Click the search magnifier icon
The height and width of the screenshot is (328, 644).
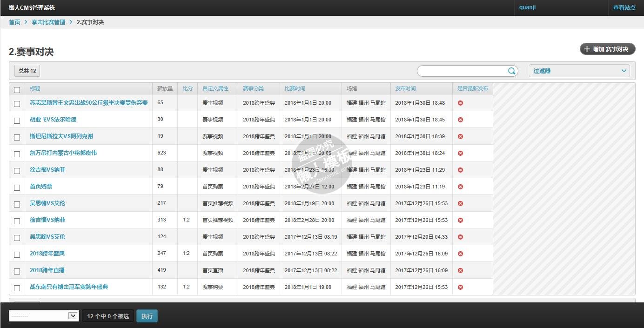tap(511, 71)
